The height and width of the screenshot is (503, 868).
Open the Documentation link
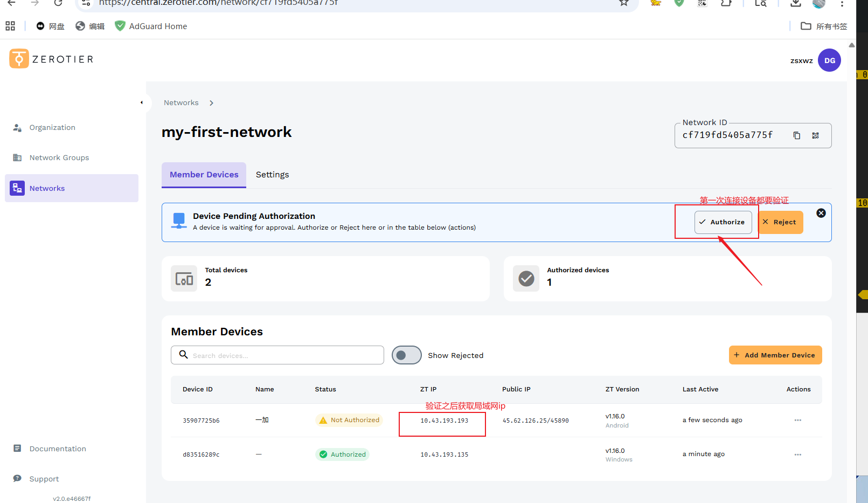tap(58, 449)
